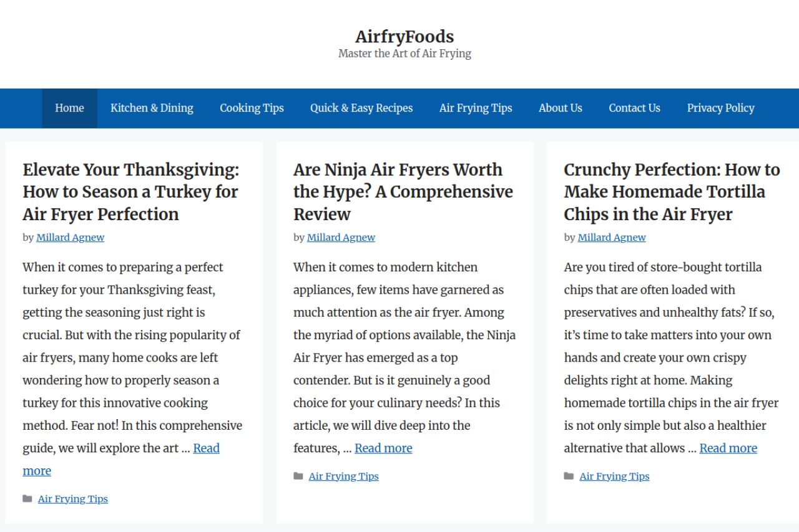Screen dimensions: 799x532
Task: Click Read more on the Ninja review excerpt
Action: click(383, 448)
